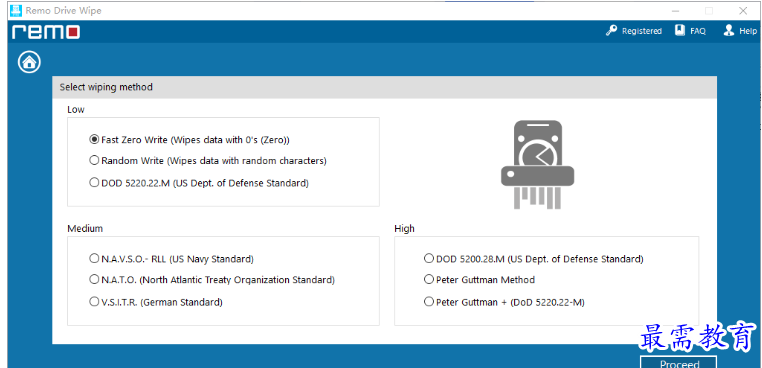762x368 pixels.
Task: Select Fast Zero Write method
Action: pos(190,140)
